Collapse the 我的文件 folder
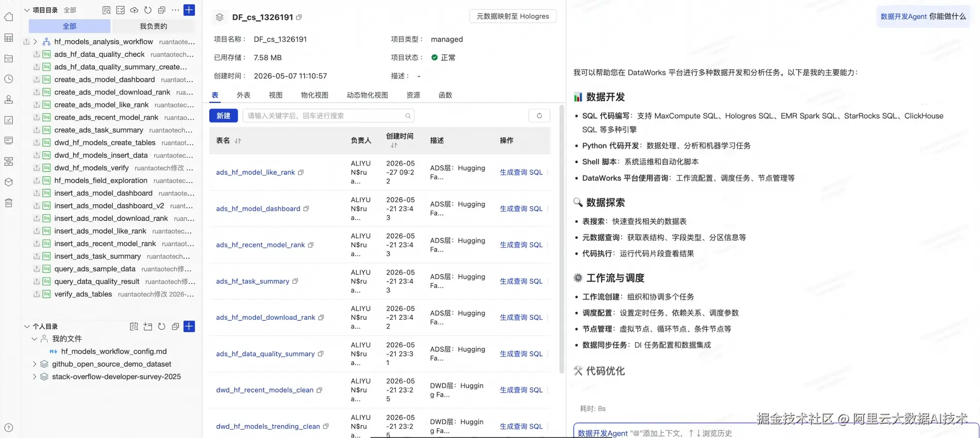Screen dimensions: 980x438 tap(35, 339)
